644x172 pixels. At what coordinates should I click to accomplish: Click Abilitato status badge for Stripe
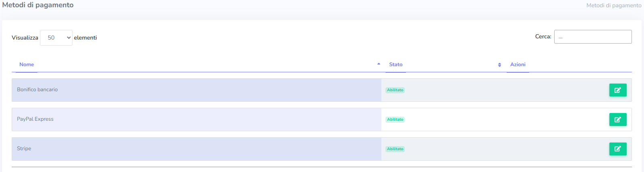point(395,149)
